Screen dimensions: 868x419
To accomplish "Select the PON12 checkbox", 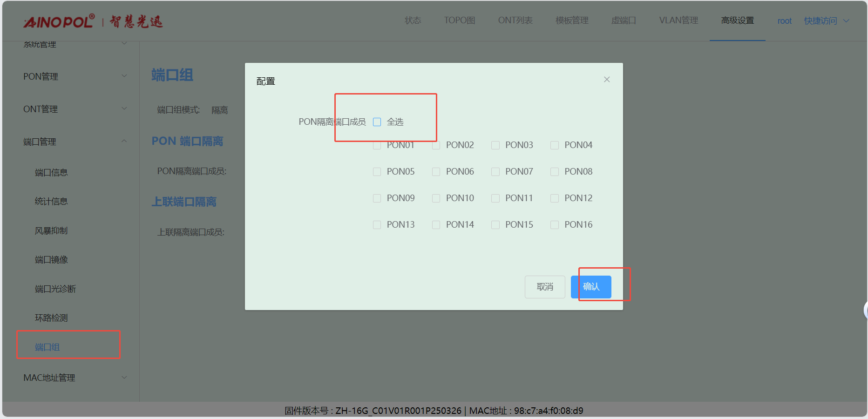I will (x=555, y=198).
